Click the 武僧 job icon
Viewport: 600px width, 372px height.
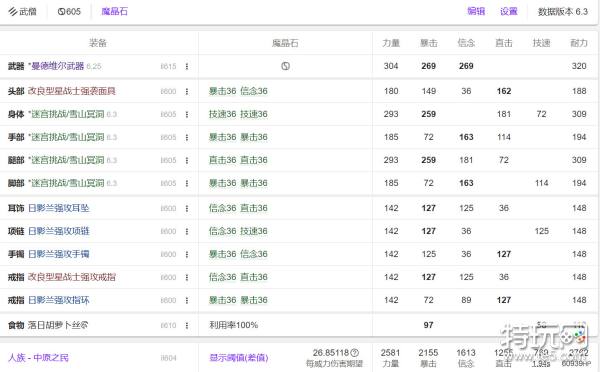(13, 11)
